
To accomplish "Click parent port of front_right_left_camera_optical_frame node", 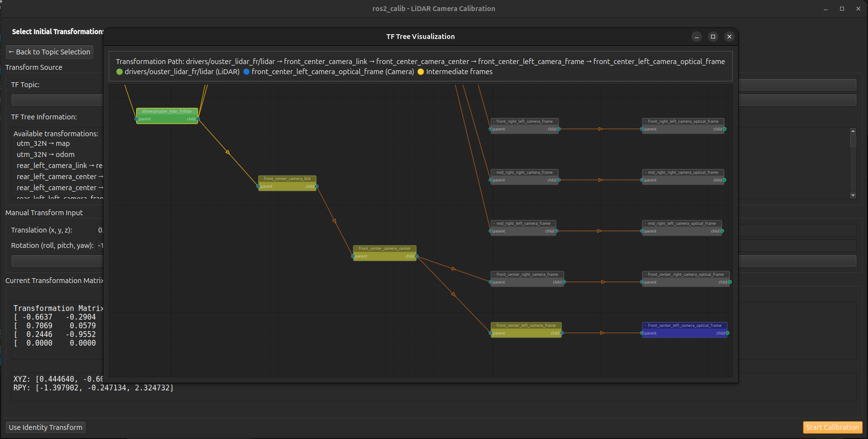I will pyautogui.click(x=642, y=129).
